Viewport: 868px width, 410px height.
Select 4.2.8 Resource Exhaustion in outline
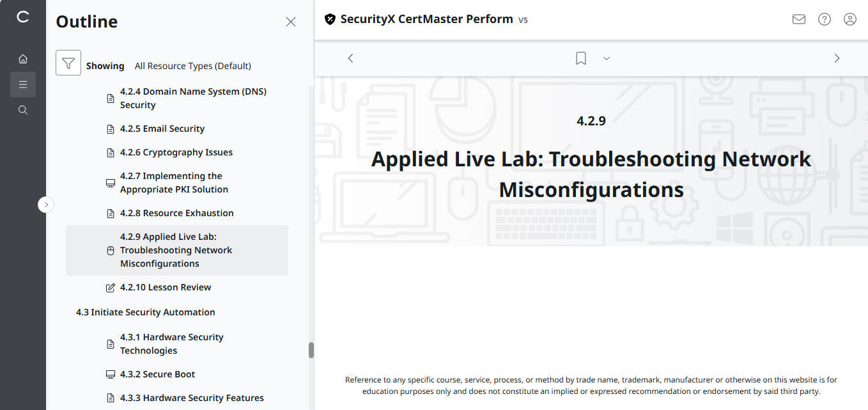[x=177, y=213]
